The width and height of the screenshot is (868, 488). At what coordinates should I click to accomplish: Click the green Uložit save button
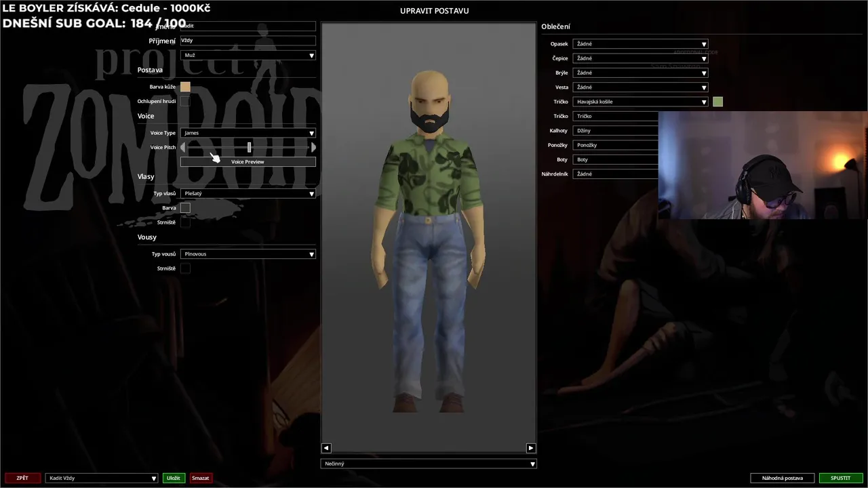pos(174,478)
